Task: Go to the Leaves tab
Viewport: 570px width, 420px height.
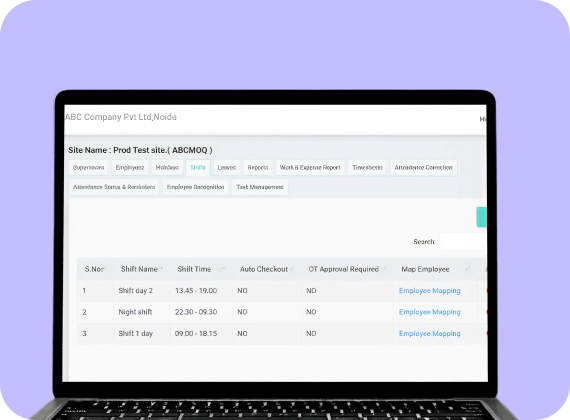Action: [x=226, y=168]
